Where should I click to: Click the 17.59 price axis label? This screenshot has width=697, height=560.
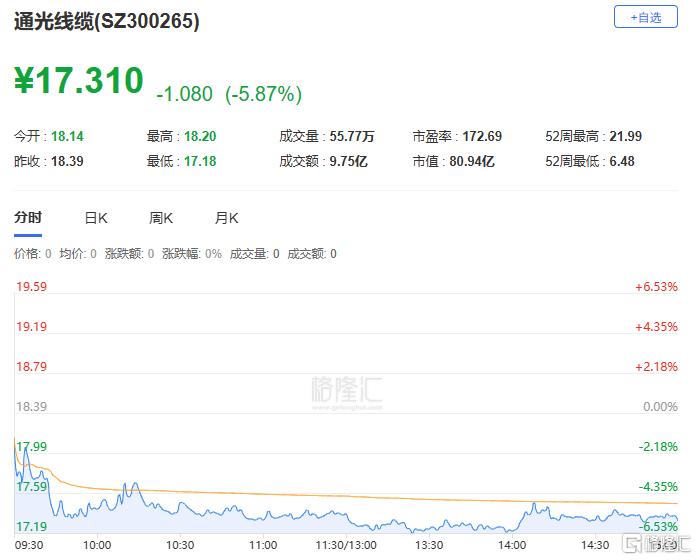click(32, 487)
